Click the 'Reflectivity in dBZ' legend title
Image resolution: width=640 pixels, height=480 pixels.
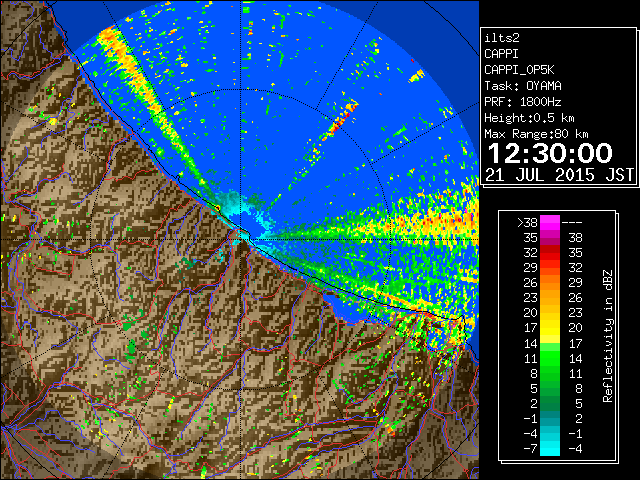[608, 336]
